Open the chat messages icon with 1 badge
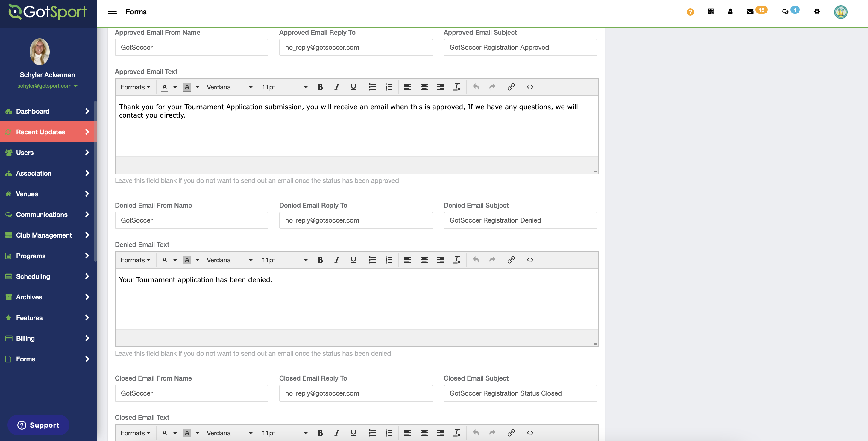This screenshot has width=868, height=441. 790,11
